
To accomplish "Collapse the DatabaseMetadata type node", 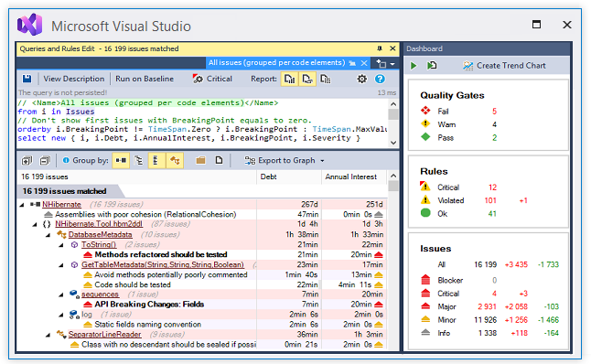I will coord(48,235).
